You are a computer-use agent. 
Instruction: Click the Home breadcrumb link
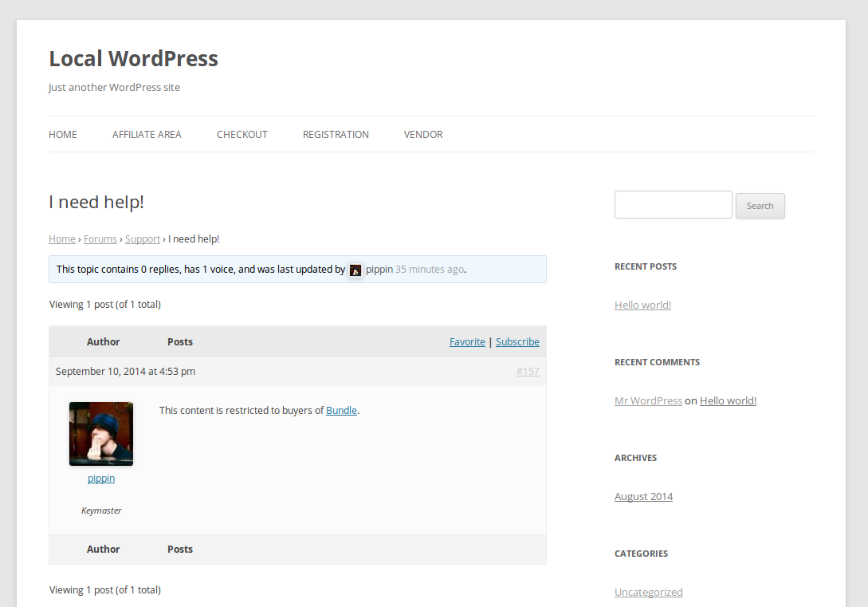point(62,239)
